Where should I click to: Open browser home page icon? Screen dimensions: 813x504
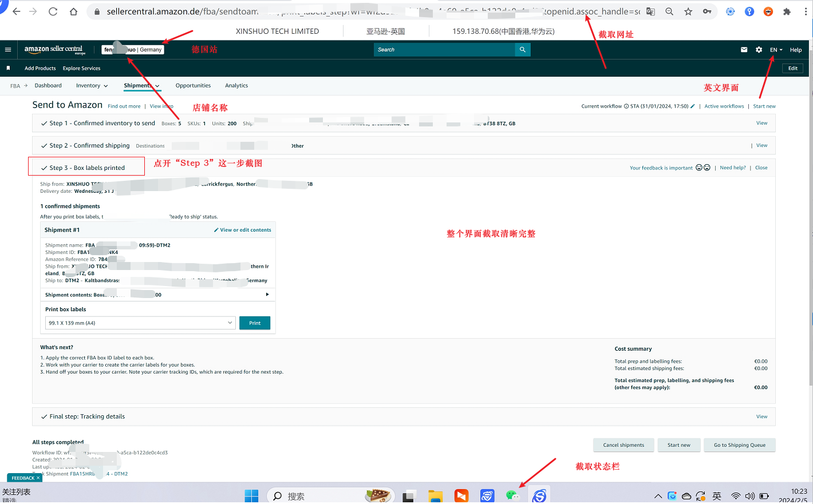coord(73,11)
